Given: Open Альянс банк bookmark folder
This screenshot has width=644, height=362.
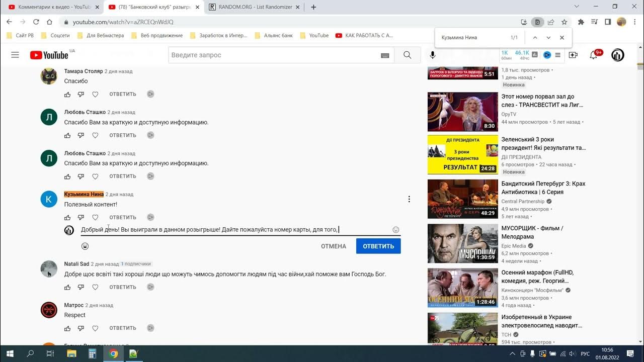Looking at the screenshot, I should 274,36.
